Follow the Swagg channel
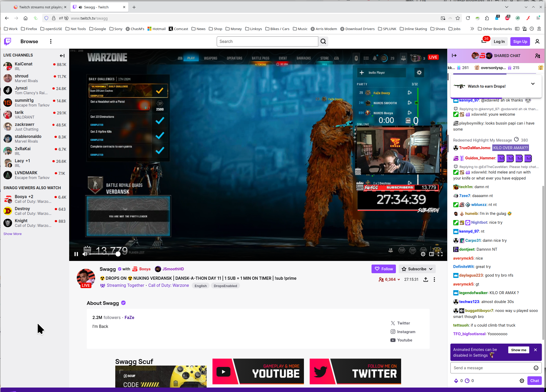The image size is (546, 392). [384, 269]
